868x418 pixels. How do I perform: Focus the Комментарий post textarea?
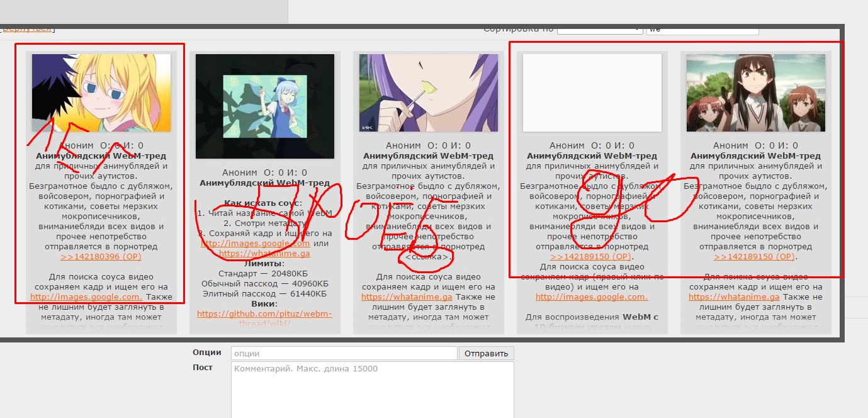coord(373,390)
